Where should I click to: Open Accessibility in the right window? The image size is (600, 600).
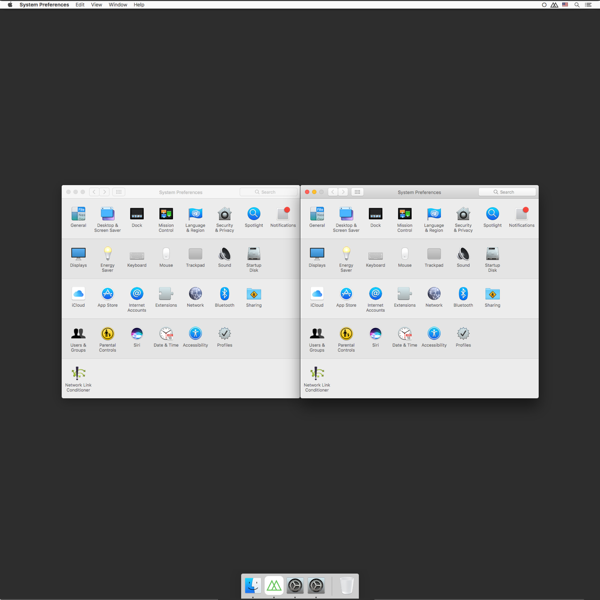434,337
